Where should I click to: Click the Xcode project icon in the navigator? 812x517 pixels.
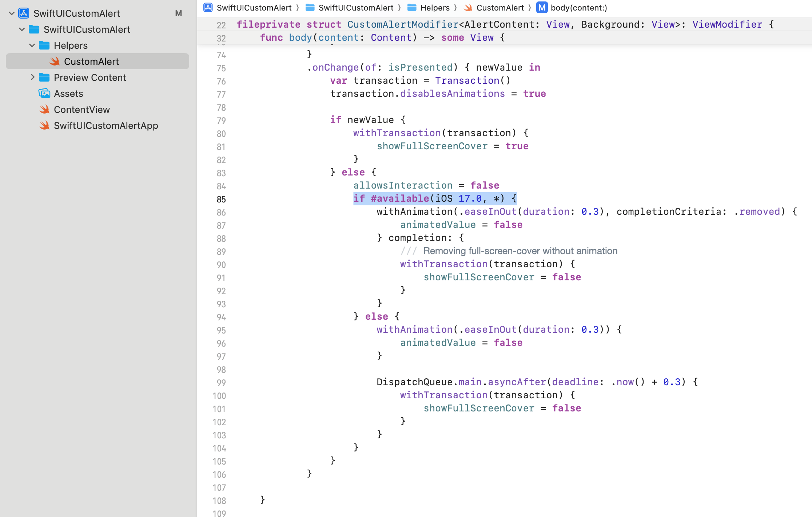pyautogui.click(x=24, y=13)
